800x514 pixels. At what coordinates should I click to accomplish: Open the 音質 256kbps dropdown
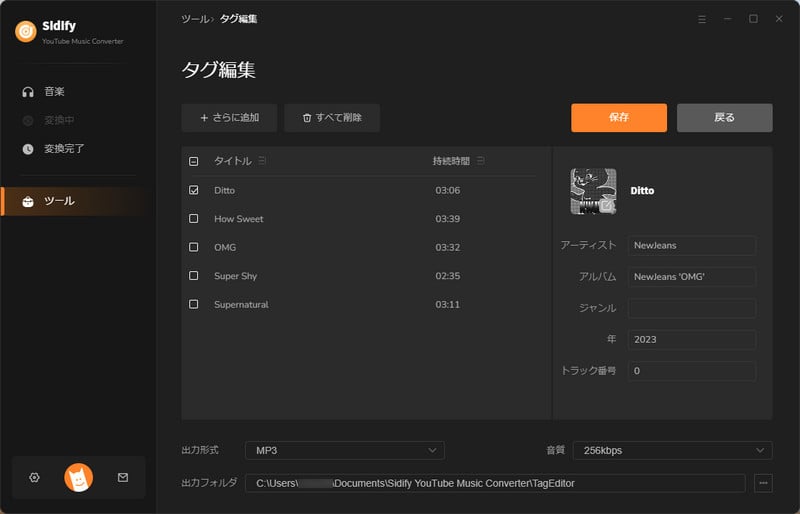point(672,451)
